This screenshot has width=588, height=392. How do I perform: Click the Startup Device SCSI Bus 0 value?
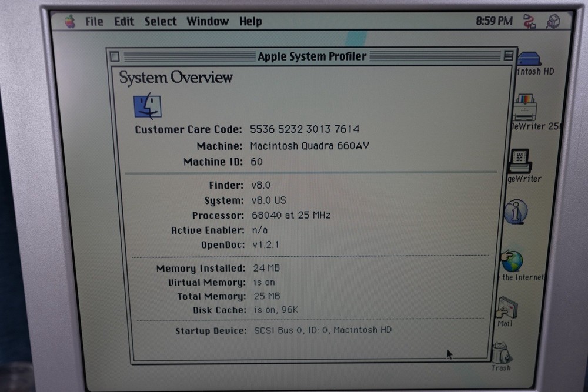pyautogui.click(x=323, y=330)
